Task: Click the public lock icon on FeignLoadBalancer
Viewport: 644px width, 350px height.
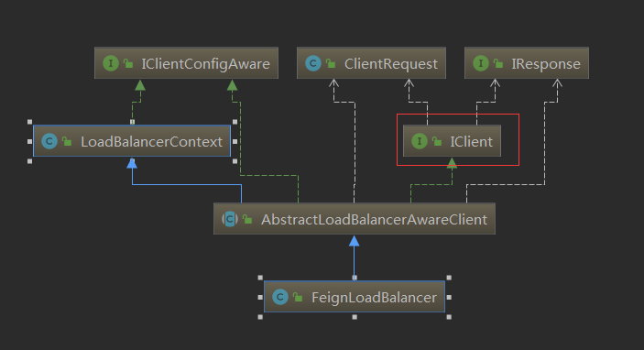Action: pyautogui.click(x=298, y=297)
